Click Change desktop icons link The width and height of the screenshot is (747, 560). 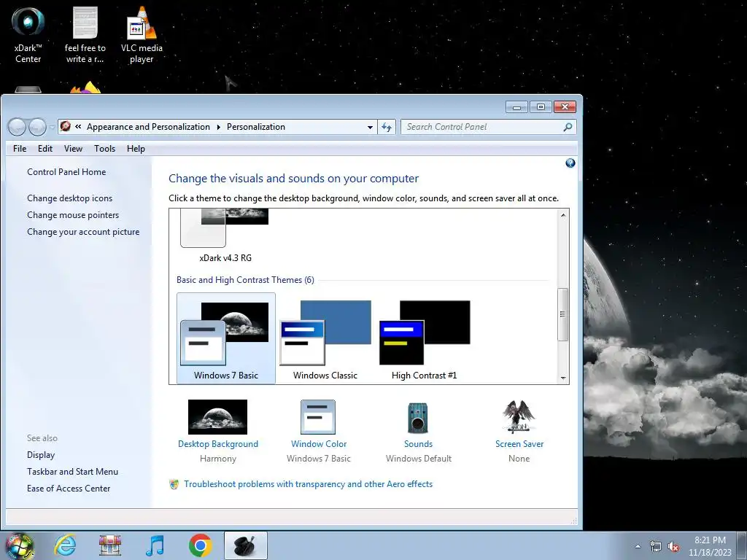69,198
